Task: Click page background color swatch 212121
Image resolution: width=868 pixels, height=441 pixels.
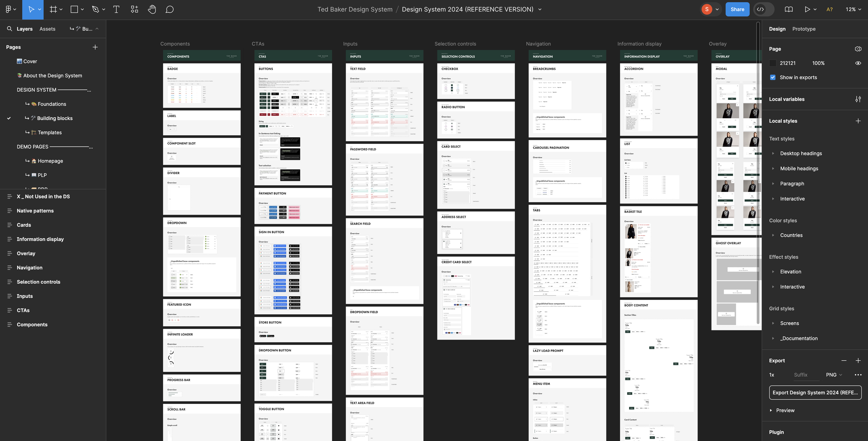Action: 773,63
